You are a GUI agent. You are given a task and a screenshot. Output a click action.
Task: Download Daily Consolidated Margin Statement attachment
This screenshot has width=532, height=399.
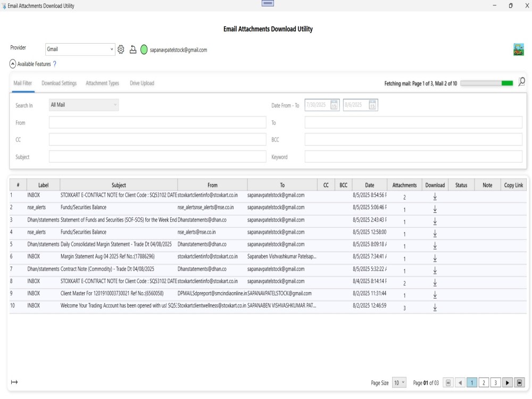[435, 246]
